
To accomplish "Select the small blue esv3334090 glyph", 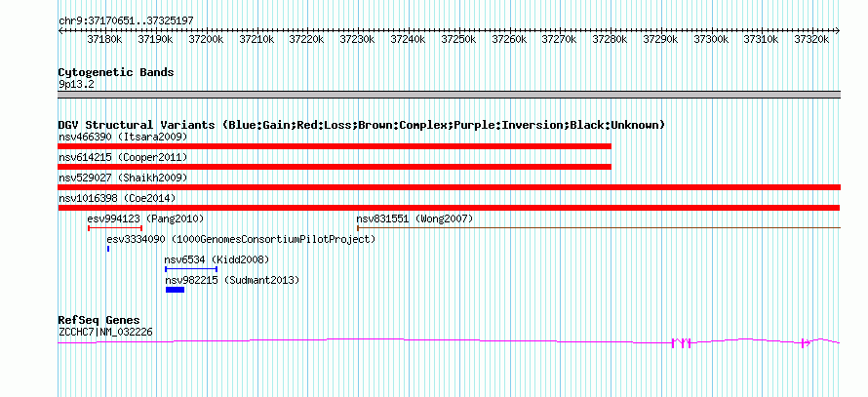I will (x=108, y=249).
